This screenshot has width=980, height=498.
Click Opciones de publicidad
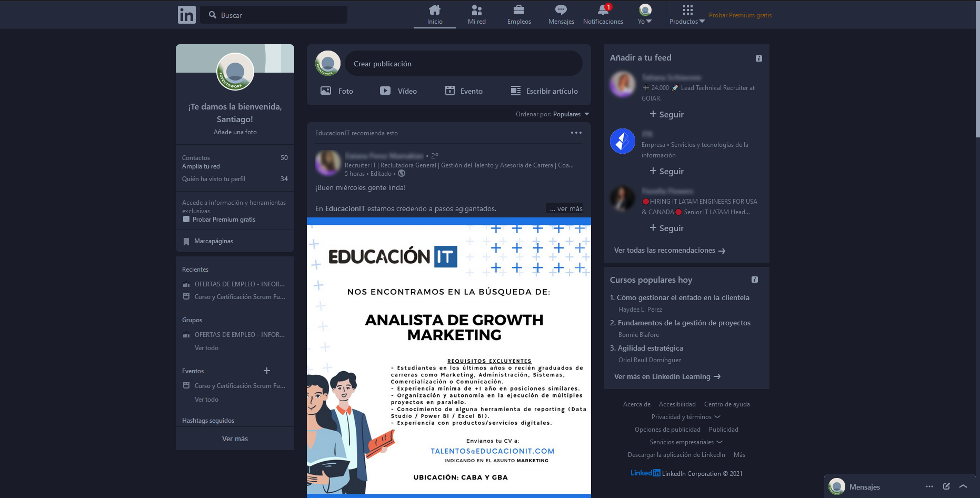point(667,430)
